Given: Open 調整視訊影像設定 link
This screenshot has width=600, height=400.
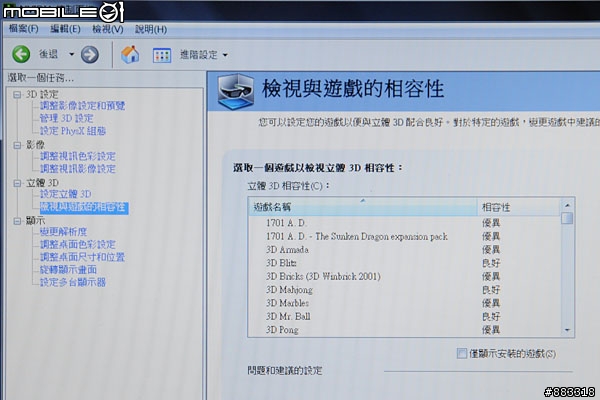Looking at the screenshot, I should (78, 169).
